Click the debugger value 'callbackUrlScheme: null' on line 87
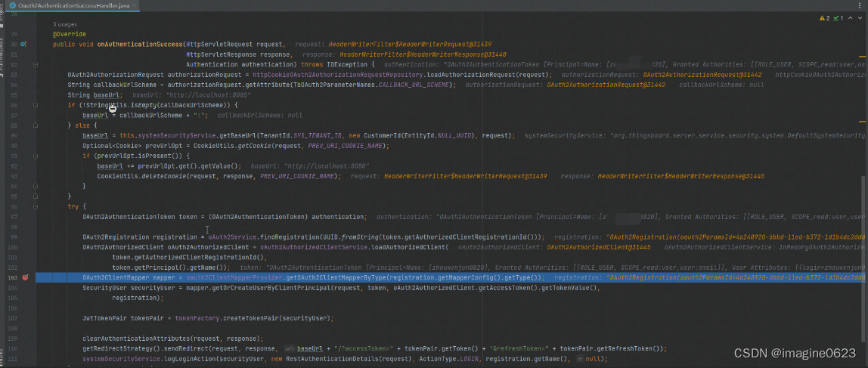This screenshot has width=868, height=368. point(259,115)
